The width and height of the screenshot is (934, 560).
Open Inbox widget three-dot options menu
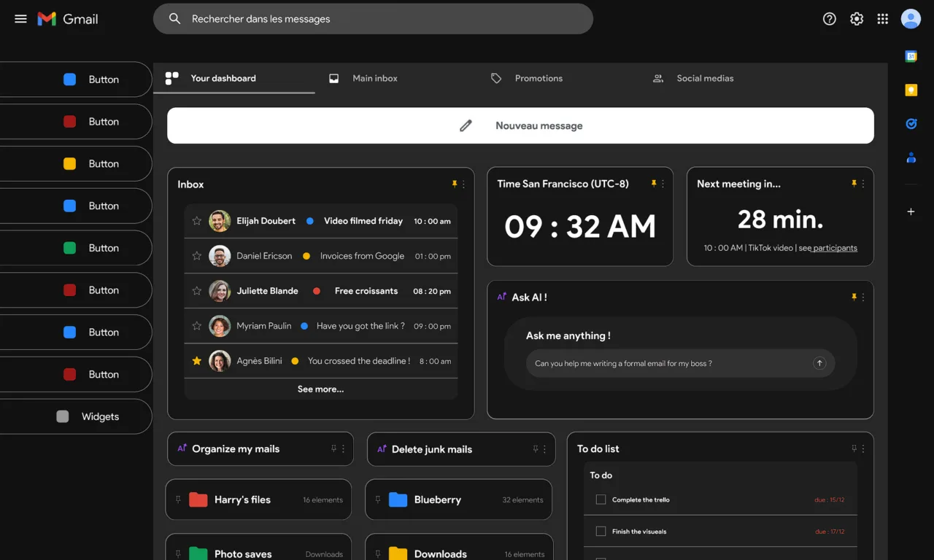coord(463,184)
